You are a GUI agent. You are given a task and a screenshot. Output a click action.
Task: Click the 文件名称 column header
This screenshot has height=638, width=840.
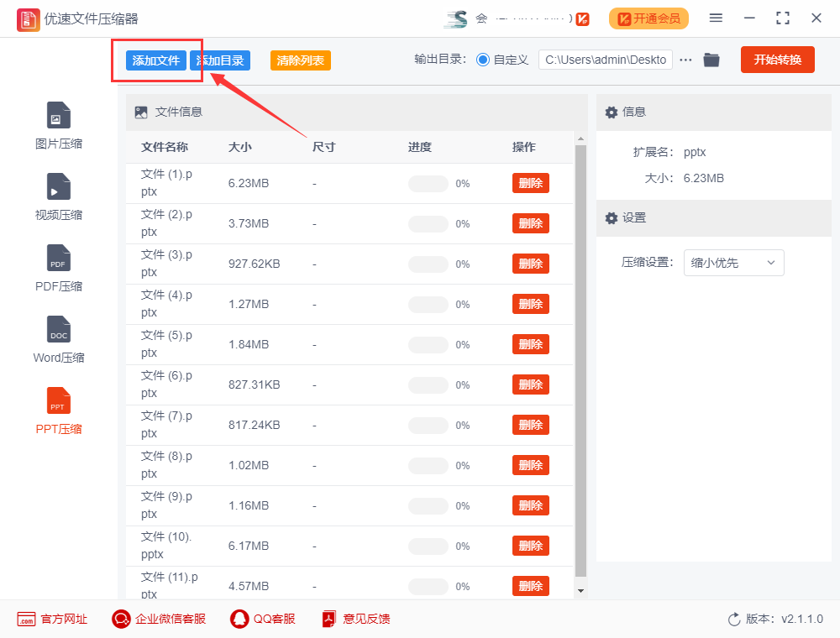coord(165,147)
